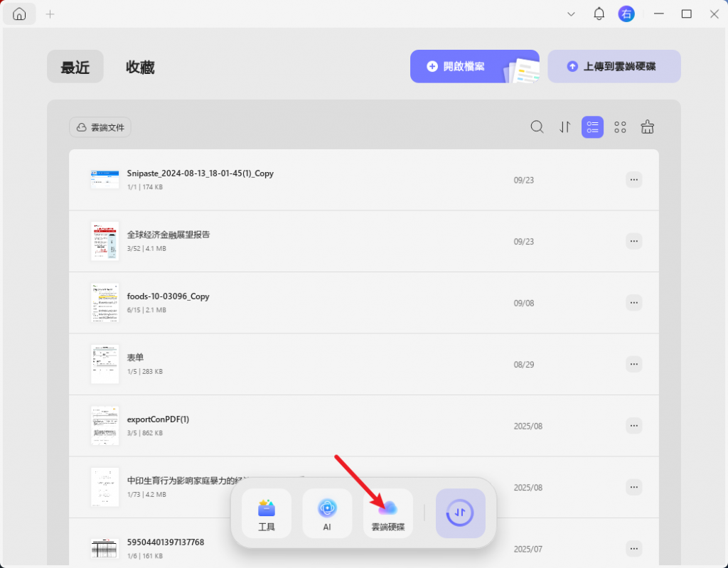Switch to the 最近 tab

pyautogui.click(x=75, y=67)
